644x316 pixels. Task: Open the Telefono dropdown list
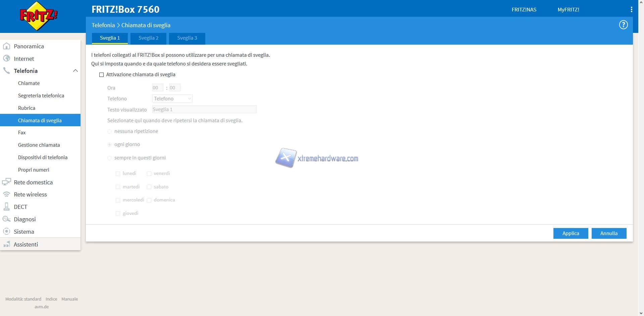(172, 99)
